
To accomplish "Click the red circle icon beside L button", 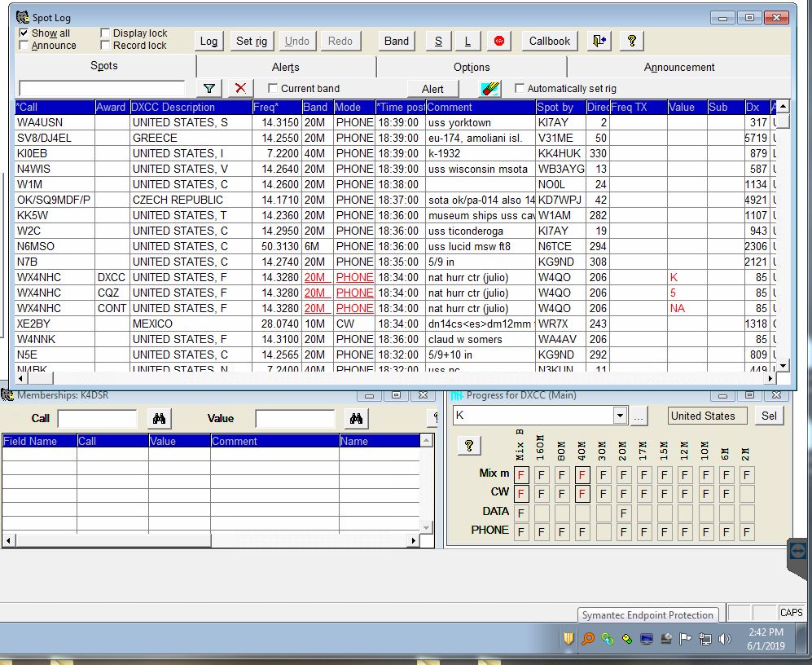I will [499, 41].
